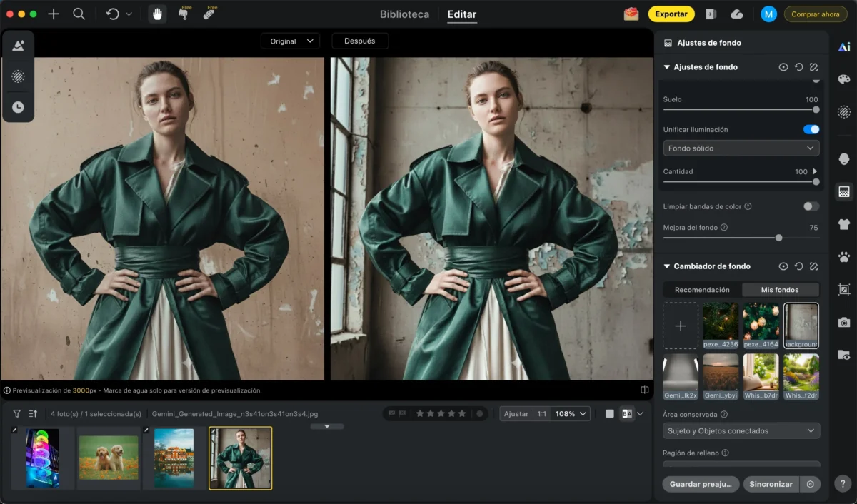The image size is (857, 504).
Task: Open the clothing t-shirt tool icon
Action: click(x=844, y=224)
